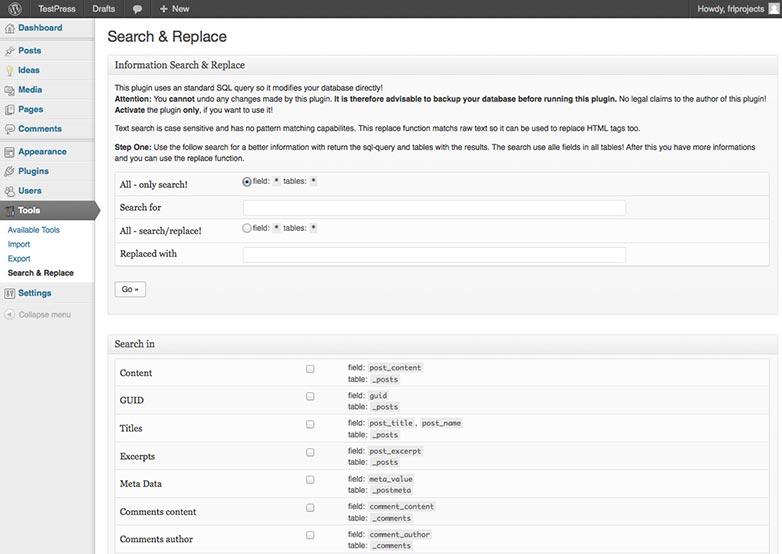
Task: Click the Ideas lightbulb icon
Action: pos(9,70)
